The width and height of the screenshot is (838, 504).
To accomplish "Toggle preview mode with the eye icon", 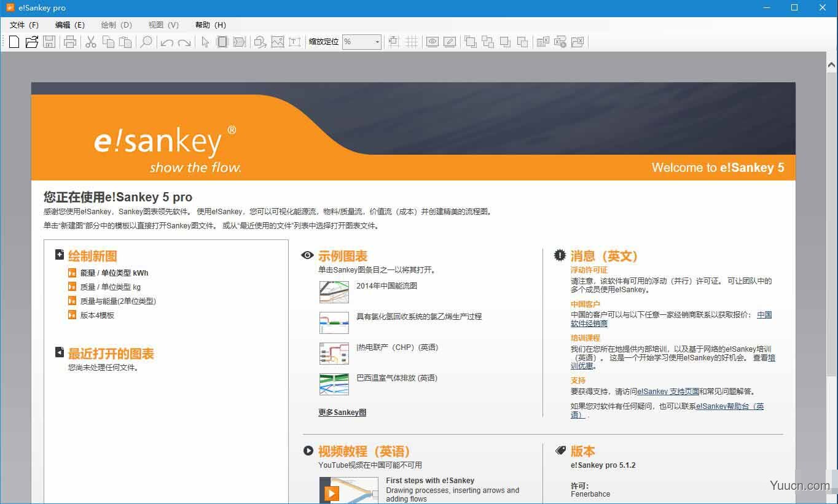I will [433, 42].
